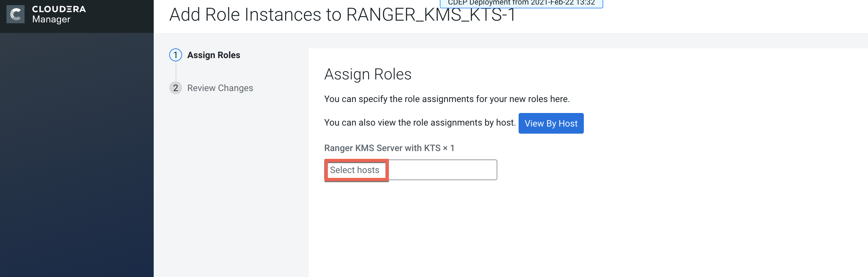The width and height of the screenshot is (868, 277).
Task: Click the 'specify the role assignments' sentence
Action: (x=447, y=99)
